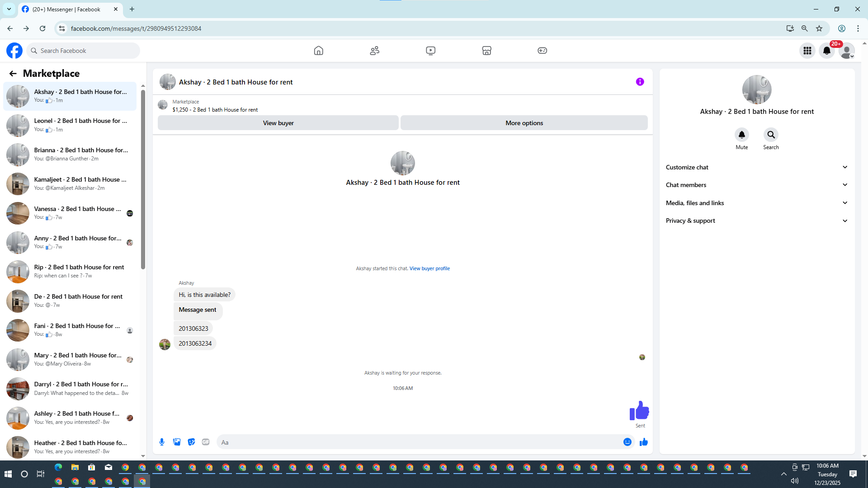Image resolution: width=868 pixels, height=488 pixels.
Task: Open Facebook Gaming from top navigation
Action: [x=542, y=51]
